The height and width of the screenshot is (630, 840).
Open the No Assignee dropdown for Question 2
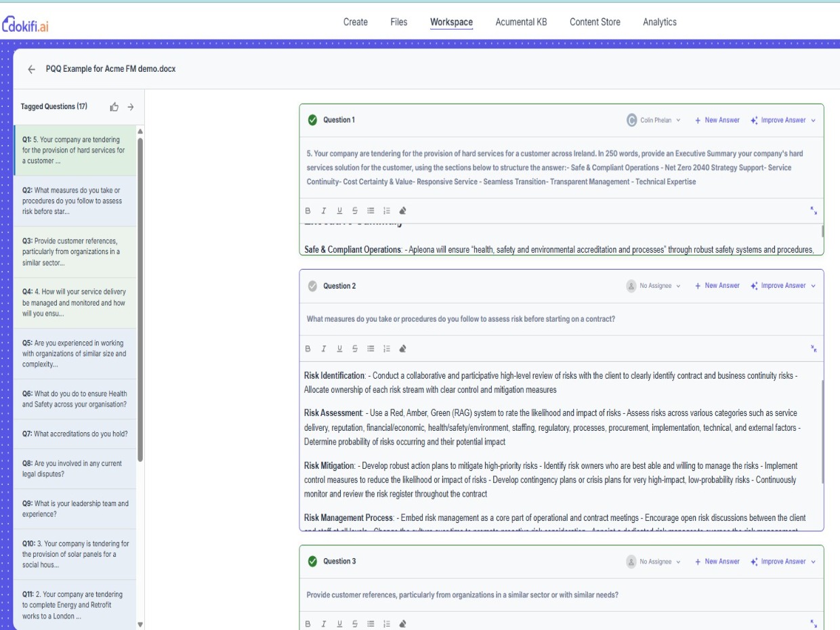point(654,286)
